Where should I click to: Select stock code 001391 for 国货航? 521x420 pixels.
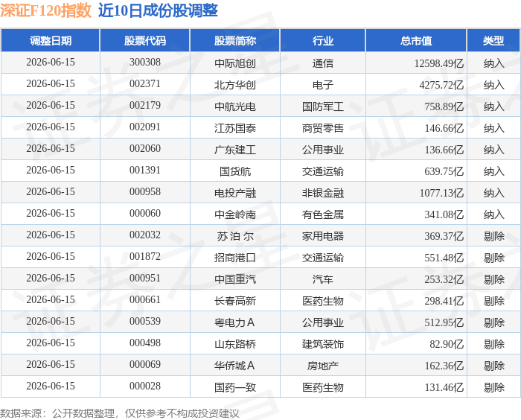tap(145, 171)
